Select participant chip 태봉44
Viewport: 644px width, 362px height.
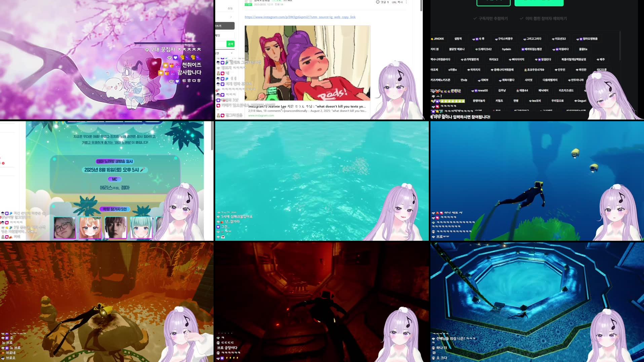click(522, 91)
